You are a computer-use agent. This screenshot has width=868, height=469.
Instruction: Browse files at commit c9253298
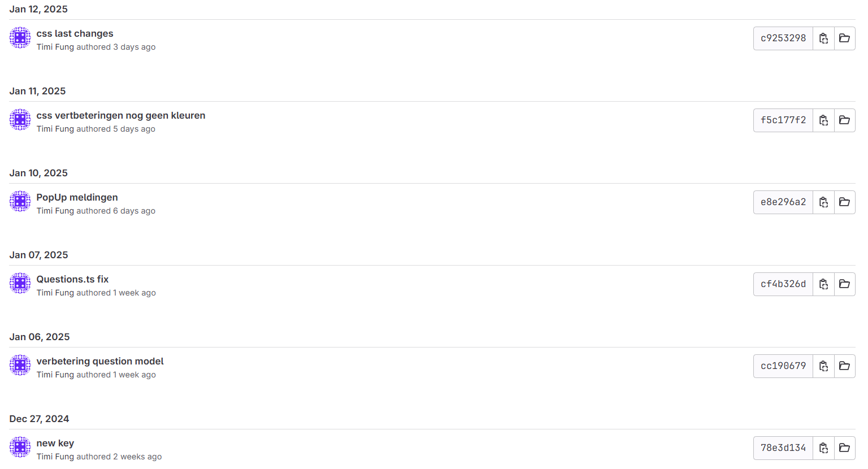(x=844, y=38)
